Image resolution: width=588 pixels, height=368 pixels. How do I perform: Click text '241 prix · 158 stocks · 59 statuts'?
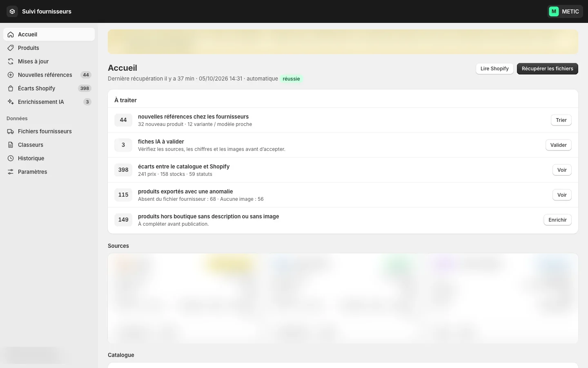(x=175, y=174)
